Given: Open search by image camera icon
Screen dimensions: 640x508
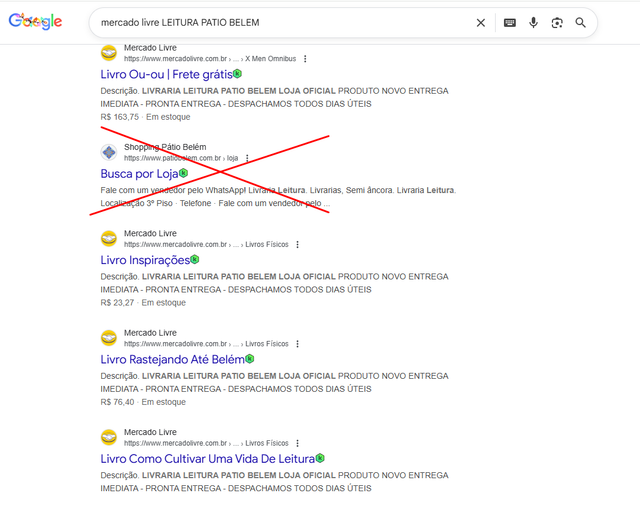Looking at the screenshot, I should (x=557, y=23).
